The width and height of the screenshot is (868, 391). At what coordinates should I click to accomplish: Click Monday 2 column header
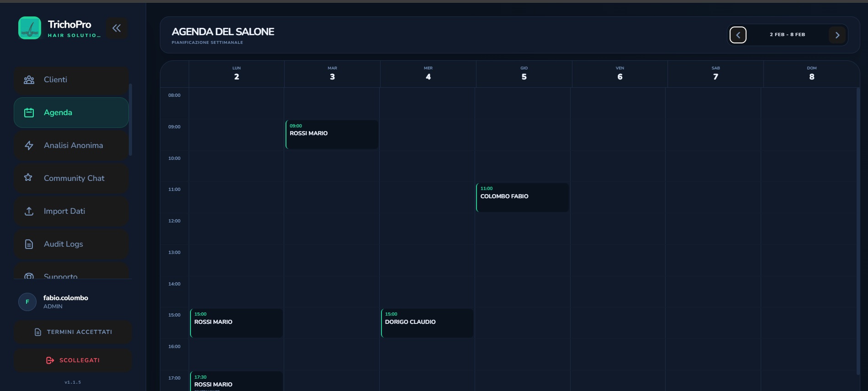point(236,74)
